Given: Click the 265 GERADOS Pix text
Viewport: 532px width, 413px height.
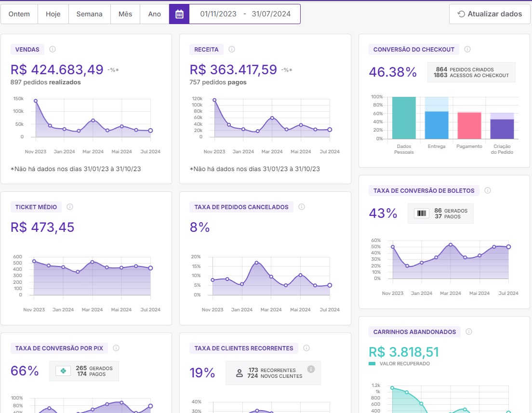Looking at the screenshot, I should (94, 368).
